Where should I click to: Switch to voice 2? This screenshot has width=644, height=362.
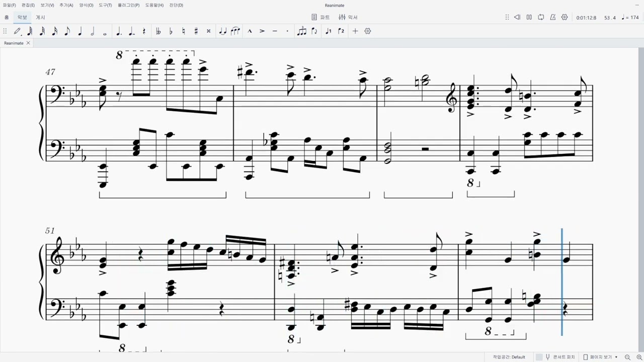(341, 31)
